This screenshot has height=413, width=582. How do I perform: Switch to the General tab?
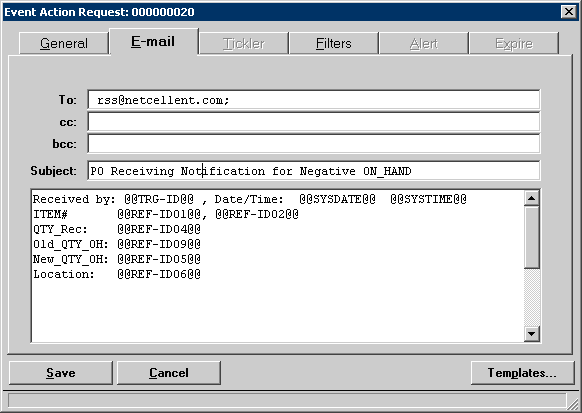coord(63,43)
